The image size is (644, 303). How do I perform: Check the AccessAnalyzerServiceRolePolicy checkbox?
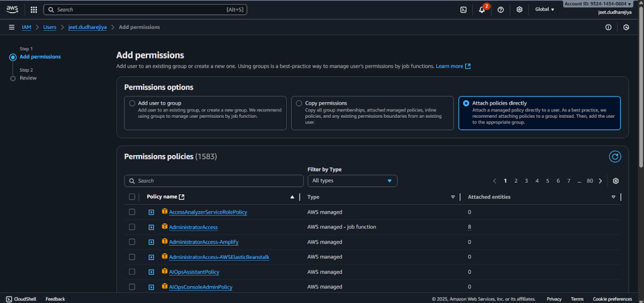pyautogui.click(x=132, y=212)
